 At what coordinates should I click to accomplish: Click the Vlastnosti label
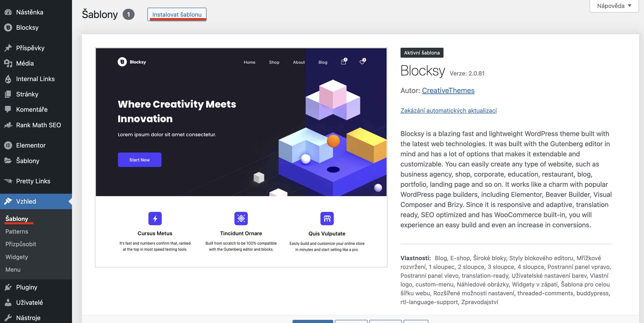416,258
